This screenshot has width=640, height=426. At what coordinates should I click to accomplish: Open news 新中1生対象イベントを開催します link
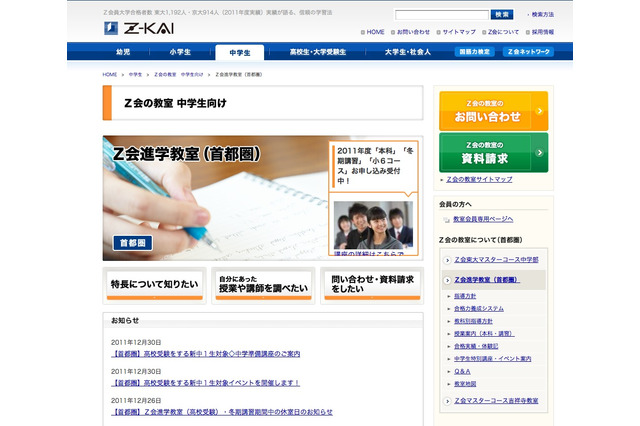pyautogui.click(x=205, y=383)
